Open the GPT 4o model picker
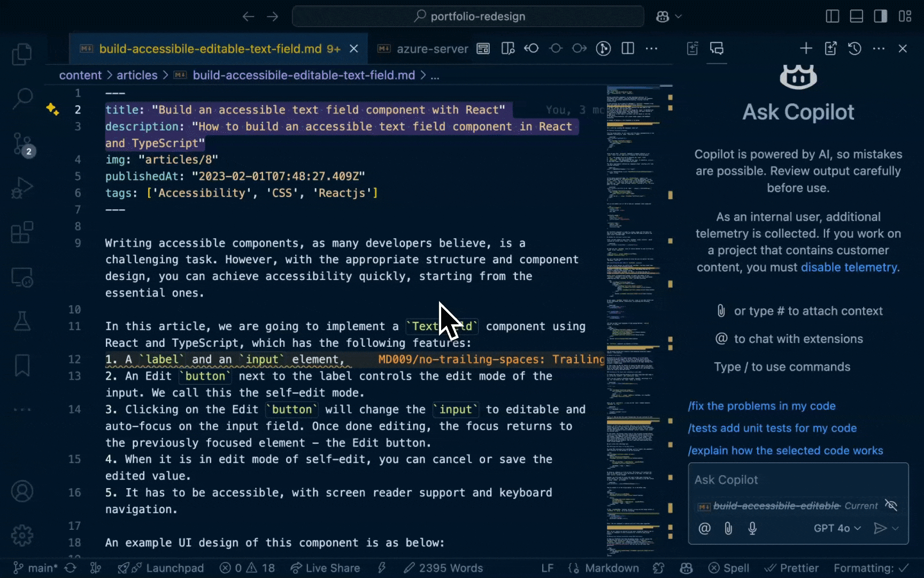This screenshot has height=578, width=924. [837, 529]
